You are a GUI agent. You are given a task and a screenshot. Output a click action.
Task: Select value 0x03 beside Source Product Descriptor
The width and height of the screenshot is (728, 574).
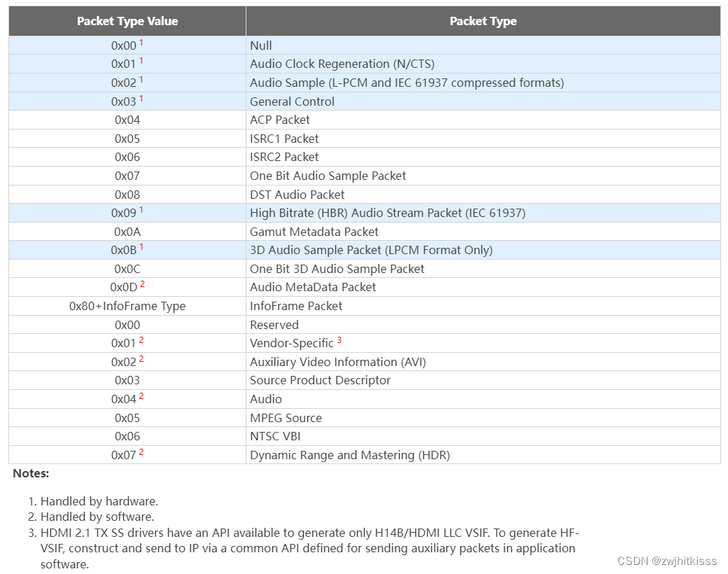(127, 380)
